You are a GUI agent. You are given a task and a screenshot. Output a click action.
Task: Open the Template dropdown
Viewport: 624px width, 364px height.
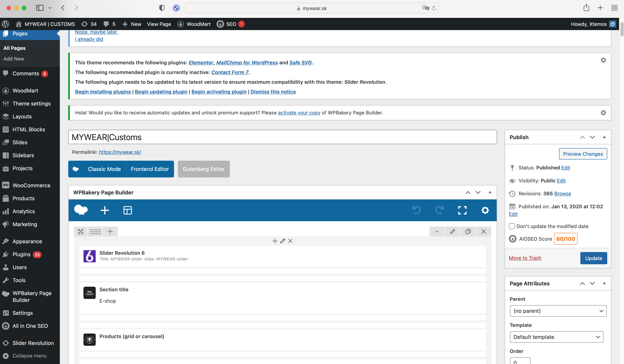tap(556, 337)
